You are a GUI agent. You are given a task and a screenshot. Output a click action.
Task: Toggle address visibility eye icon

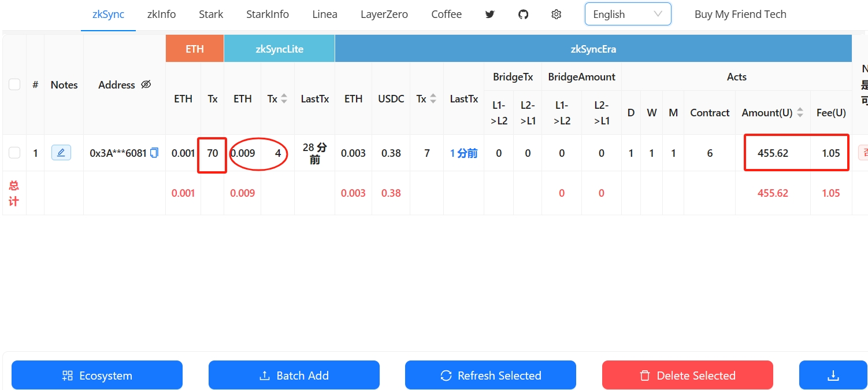pyautogui.click(x=146, y=84)
